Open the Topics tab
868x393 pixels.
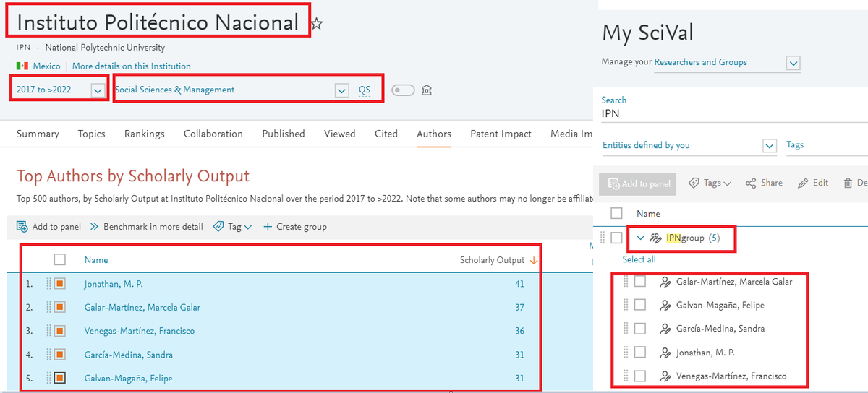(92, 134)
